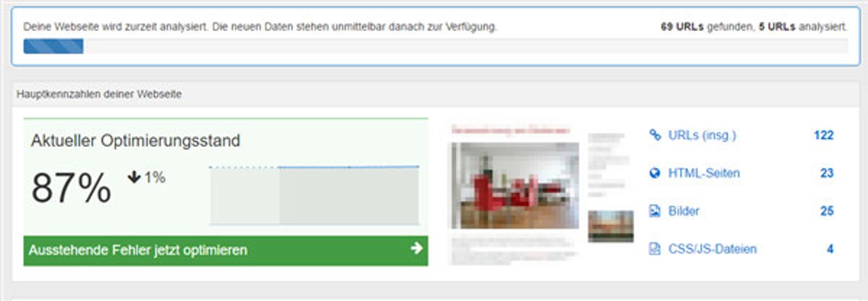Image resolution: width=868 pixels, height=301 pixels.
Task: Click the CSS/JS-Dateien count value 4
Action: pyautogui.click(x=830, y=249)
